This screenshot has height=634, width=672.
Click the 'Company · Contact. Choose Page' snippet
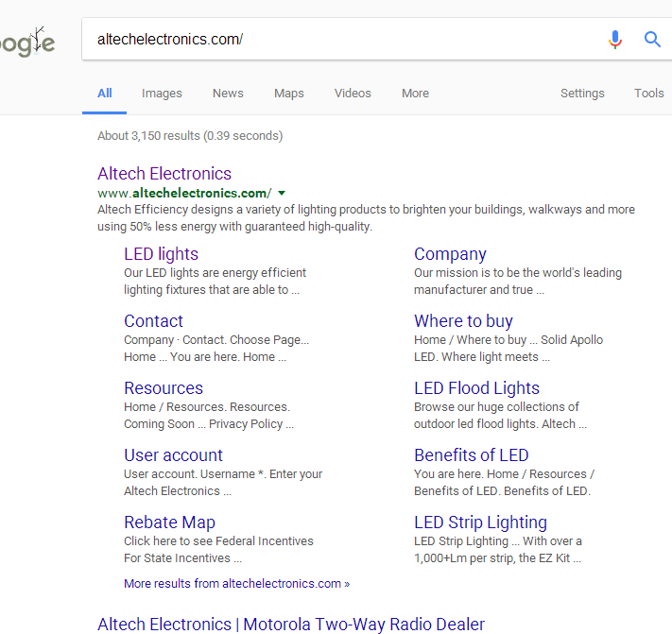click(x=216, y=349)
